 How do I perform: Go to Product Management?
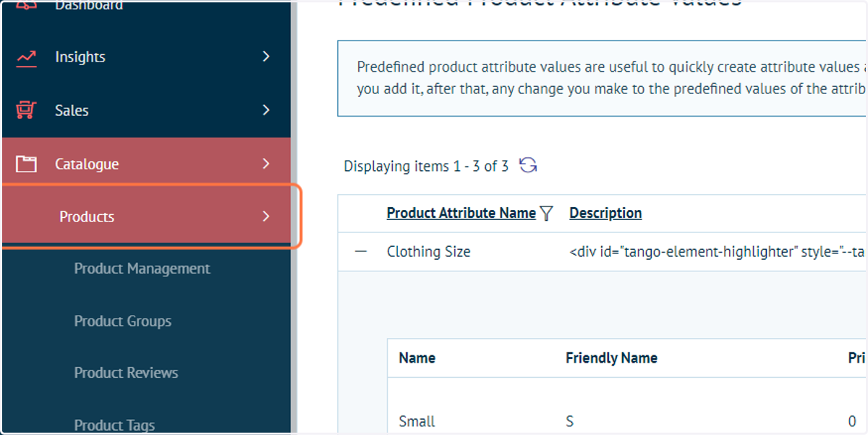142,269
